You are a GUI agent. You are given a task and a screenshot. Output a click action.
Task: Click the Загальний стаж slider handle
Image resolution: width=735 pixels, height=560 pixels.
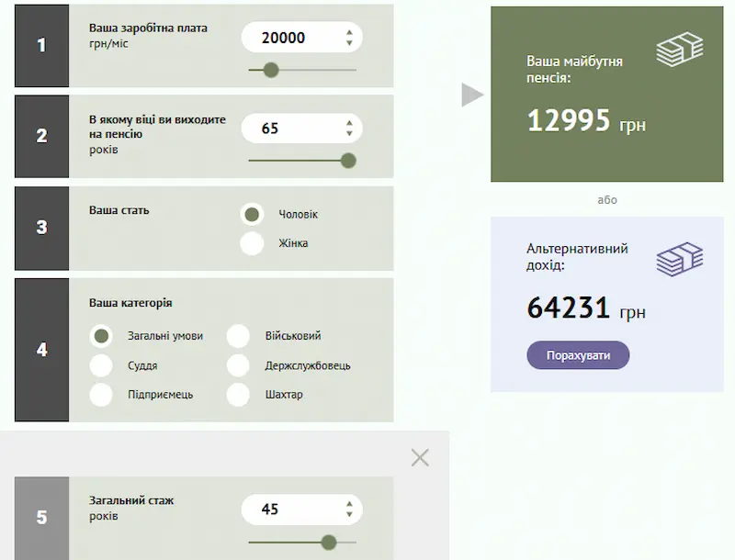tap(329, 542)
